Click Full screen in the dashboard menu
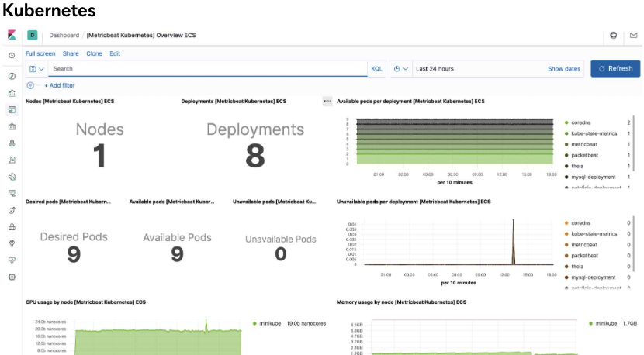This screenshot has height=355, width=644. tap(40, 53)
